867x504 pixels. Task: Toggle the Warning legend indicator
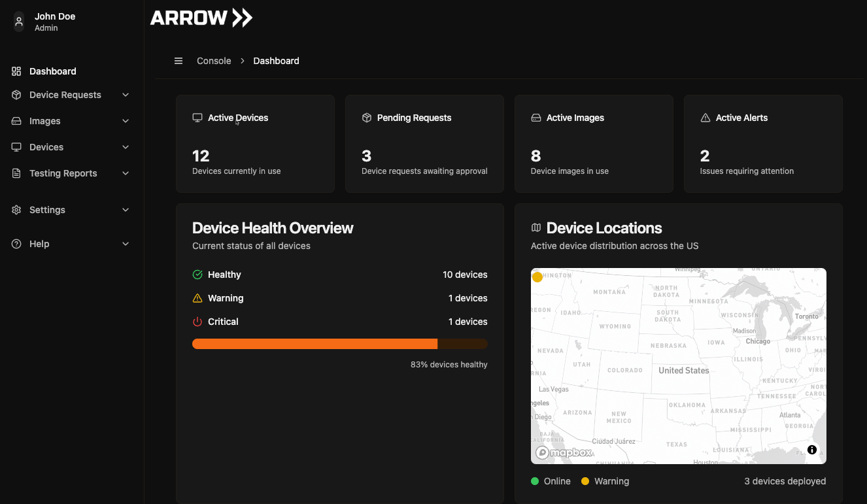pyautogui.click(x=585, y=480)
